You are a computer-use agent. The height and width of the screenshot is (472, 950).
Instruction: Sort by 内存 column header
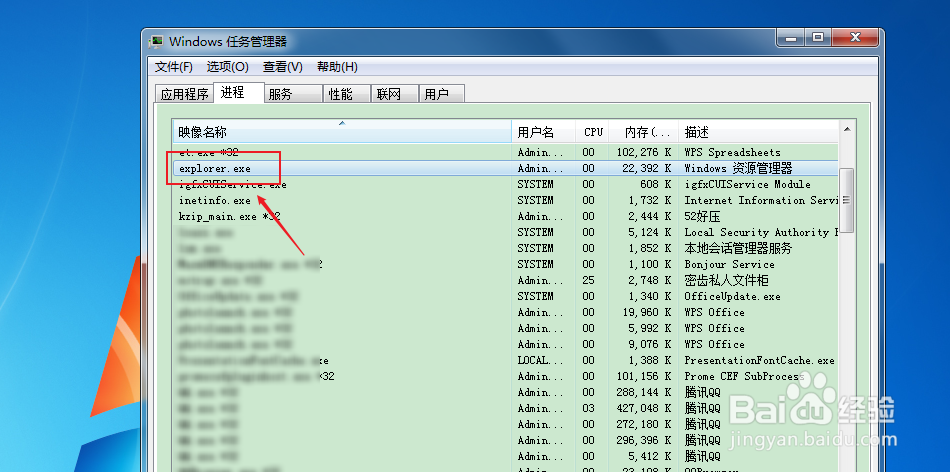pyautogui.click(x=644, y=131)
